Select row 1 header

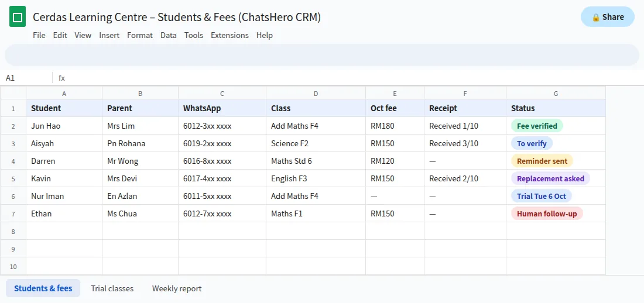click(x=13, y=108)
